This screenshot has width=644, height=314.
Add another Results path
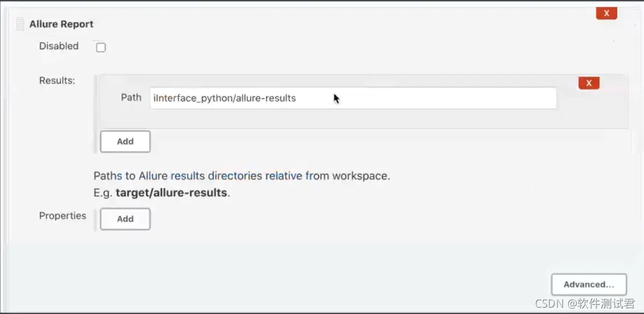[x=126, y=142]
